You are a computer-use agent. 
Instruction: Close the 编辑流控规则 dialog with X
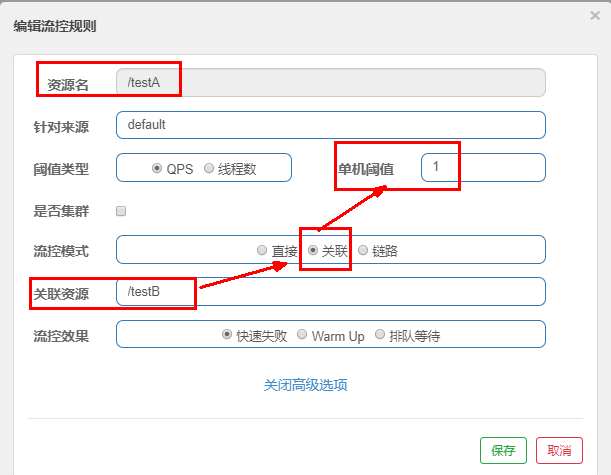coord(595,16)
